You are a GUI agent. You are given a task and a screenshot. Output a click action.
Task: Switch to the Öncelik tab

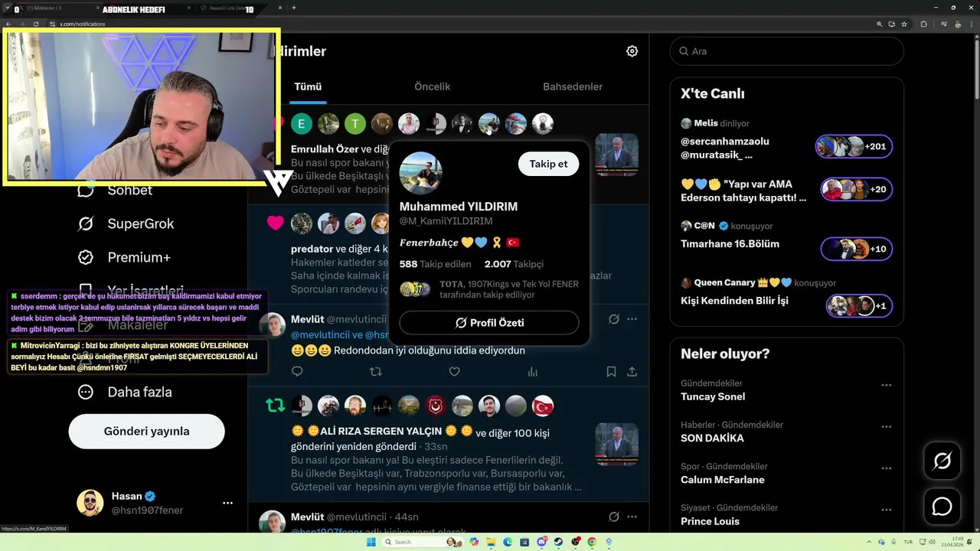click(432, 86)
